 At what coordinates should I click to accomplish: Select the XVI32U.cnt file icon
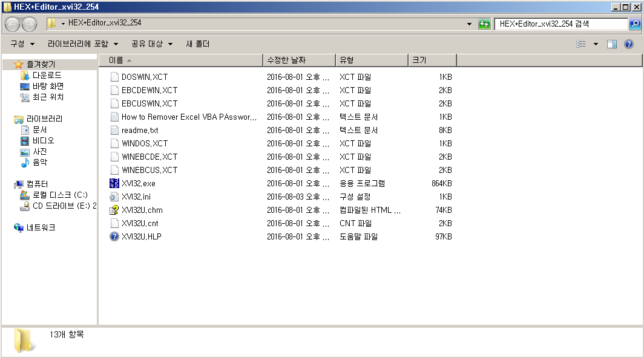click(x=114, y=223)
